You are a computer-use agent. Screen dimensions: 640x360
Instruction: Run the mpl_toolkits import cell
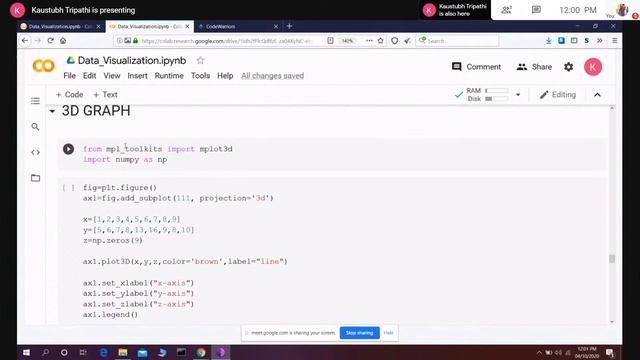pos(68,149)
